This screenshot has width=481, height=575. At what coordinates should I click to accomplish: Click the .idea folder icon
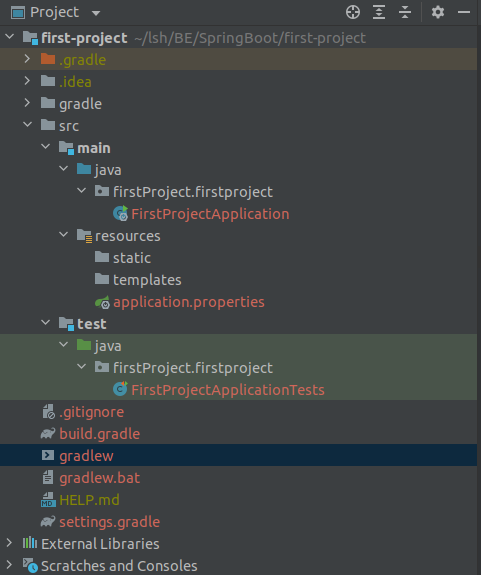48,81
